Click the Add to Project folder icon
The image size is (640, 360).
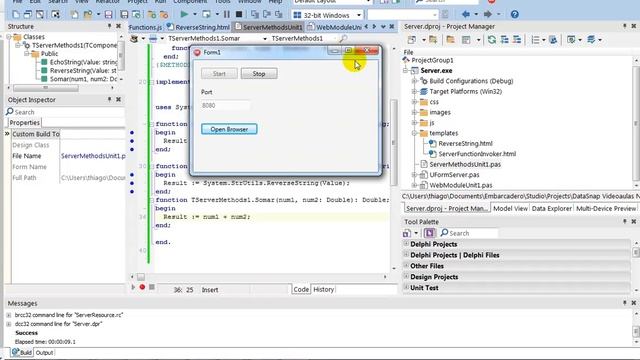click(x=151, y=15)
